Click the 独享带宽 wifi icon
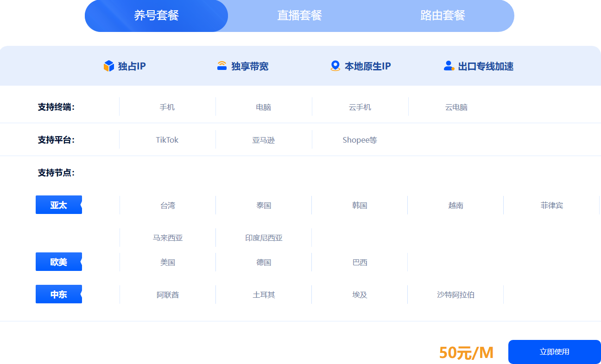This screenshot has width=601, height=364. point(222,66)
